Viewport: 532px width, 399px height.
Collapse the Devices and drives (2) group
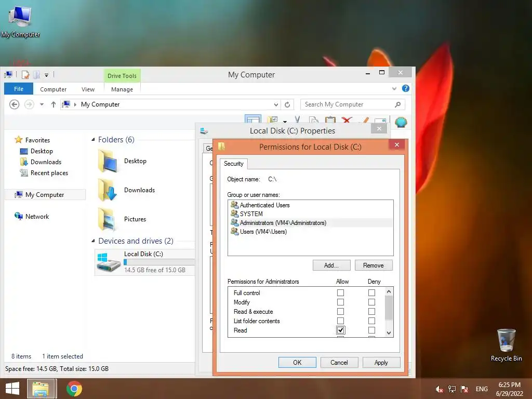click(x=93, y=241)
